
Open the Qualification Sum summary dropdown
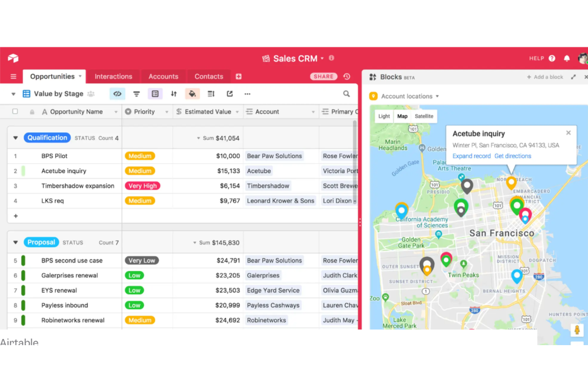[x=199, y=138]
